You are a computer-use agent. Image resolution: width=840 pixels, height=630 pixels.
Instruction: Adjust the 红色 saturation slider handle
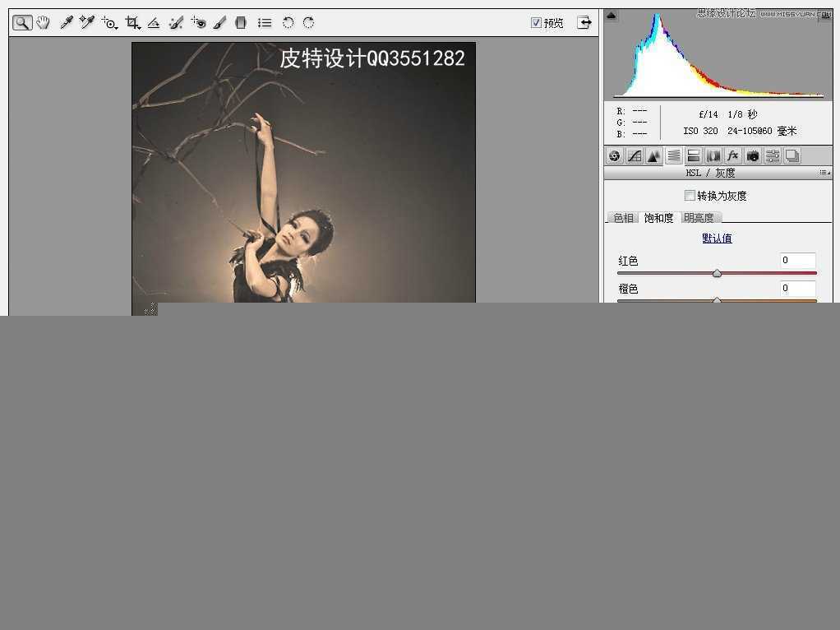717,273
